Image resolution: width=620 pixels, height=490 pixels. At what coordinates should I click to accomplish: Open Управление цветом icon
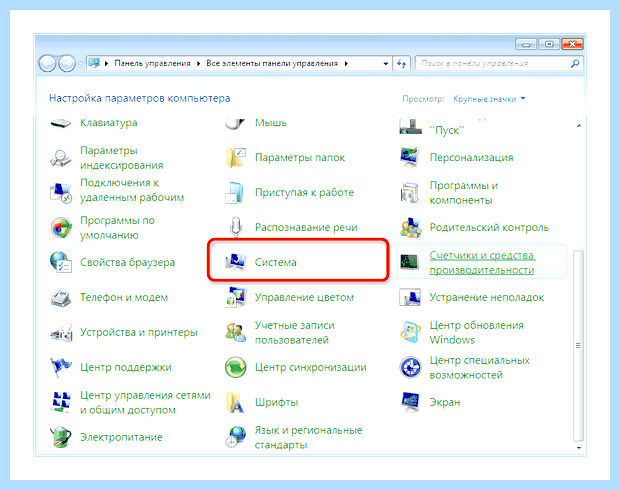[236, 297]
